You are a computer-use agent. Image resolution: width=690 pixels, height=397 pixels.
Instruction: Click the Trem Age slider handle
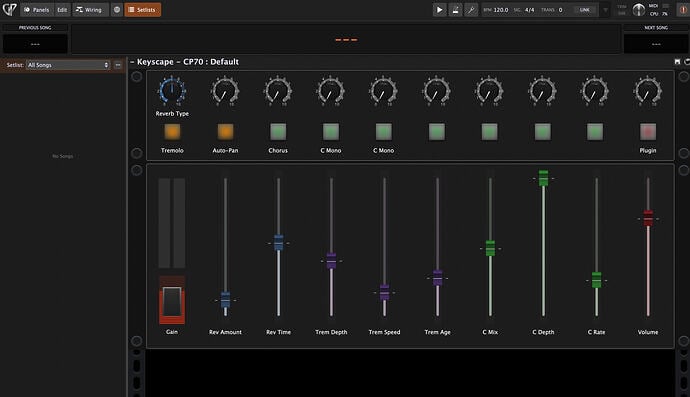437,278
